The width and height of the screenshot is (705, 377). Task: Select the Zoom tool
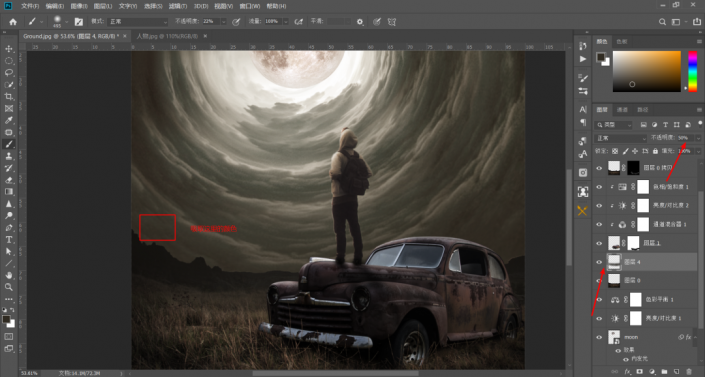pos(9,287)
